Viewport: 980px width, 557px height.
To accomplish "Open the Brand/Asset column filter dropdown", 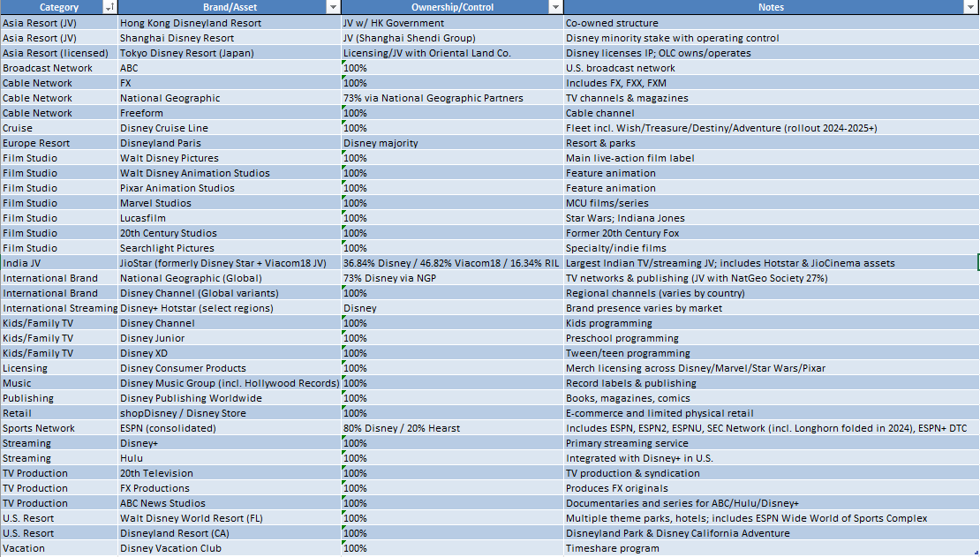I will tap(333, 7).
